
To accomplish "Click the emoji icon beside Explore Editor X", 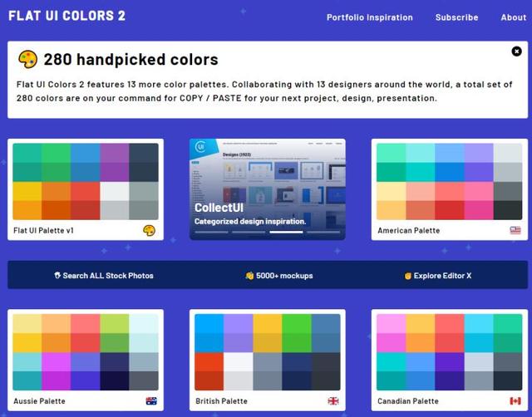I will pyautogui.click(x=408, y=276).
